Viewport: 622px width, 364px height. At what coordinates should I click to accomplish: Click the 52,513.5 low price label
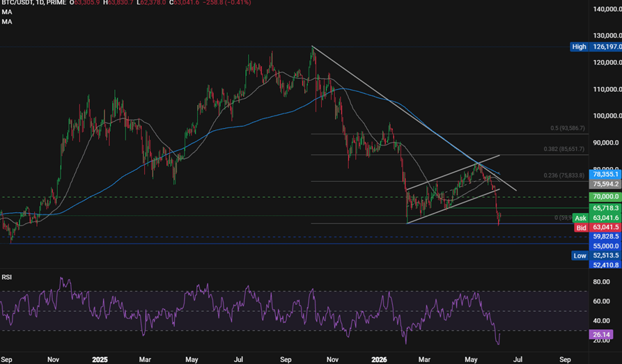pos(605,255)
